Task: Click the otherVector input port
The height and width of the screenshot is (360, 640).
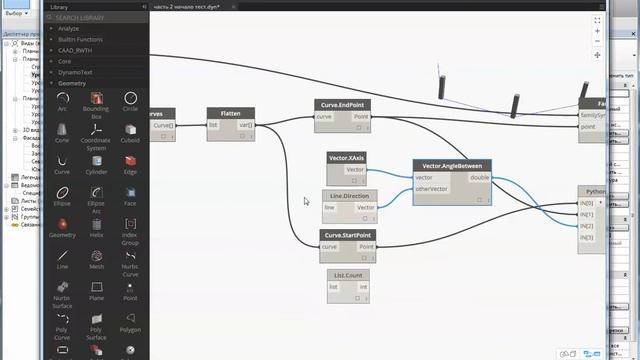Action: point(431,189)
